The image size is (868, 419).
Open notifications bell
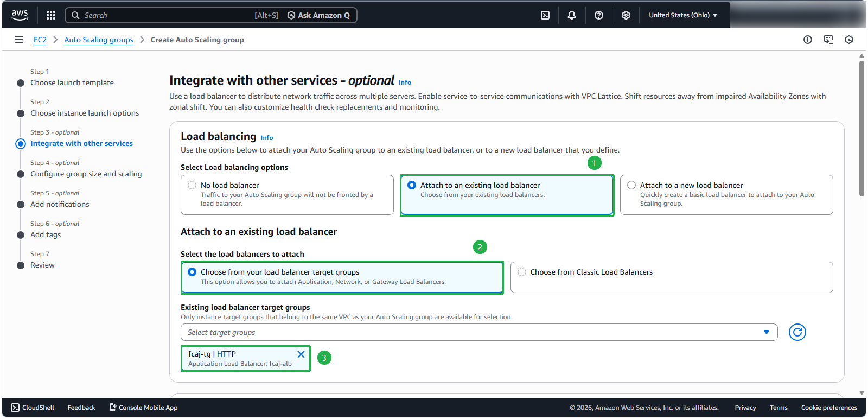point(572,15)
